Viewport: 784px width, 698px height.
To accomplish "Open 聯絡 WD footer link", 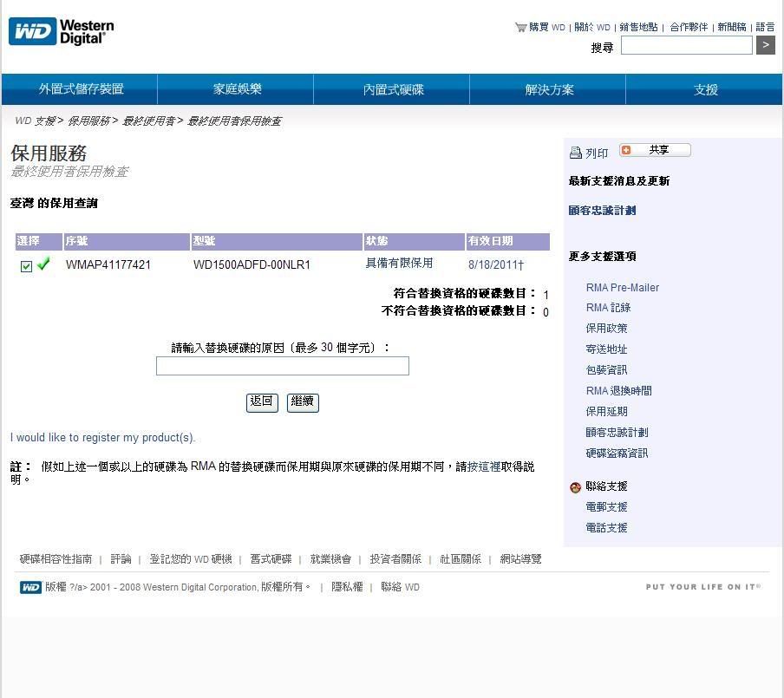I will tap(400, 587).
